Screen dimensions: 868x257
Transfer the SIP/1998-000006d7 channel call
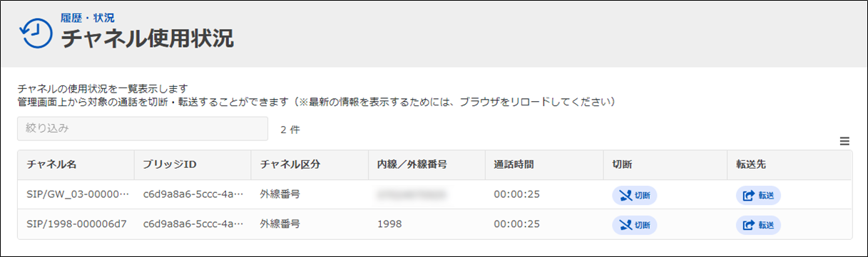[758, 224]
